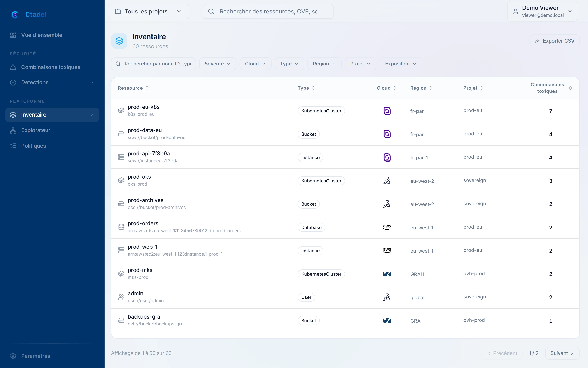588x368 pixels.
Task: Click the Exporter CSV button
Action: click(x=555, y=41)
